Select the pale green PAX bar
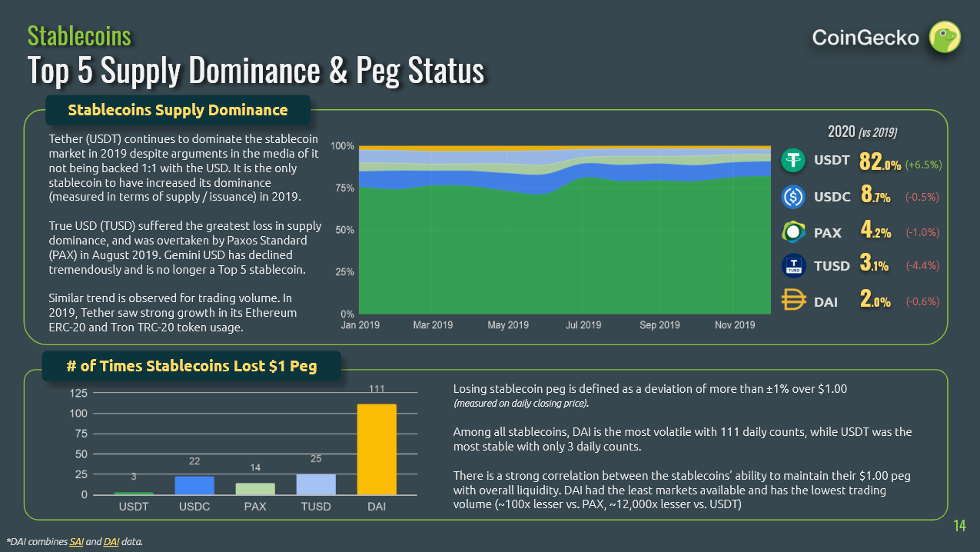Screen dimensions: 980x552 point(255,489)
